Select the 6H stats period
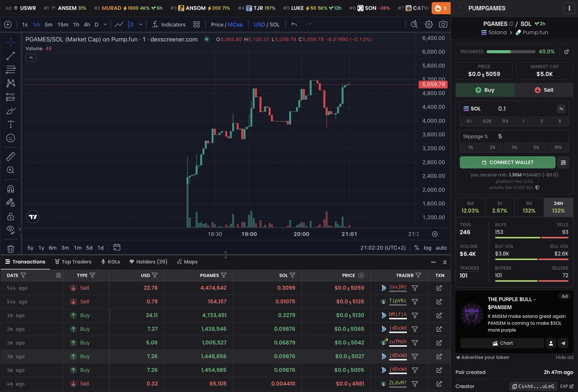The image size is (578, 392). pos(529,207)
